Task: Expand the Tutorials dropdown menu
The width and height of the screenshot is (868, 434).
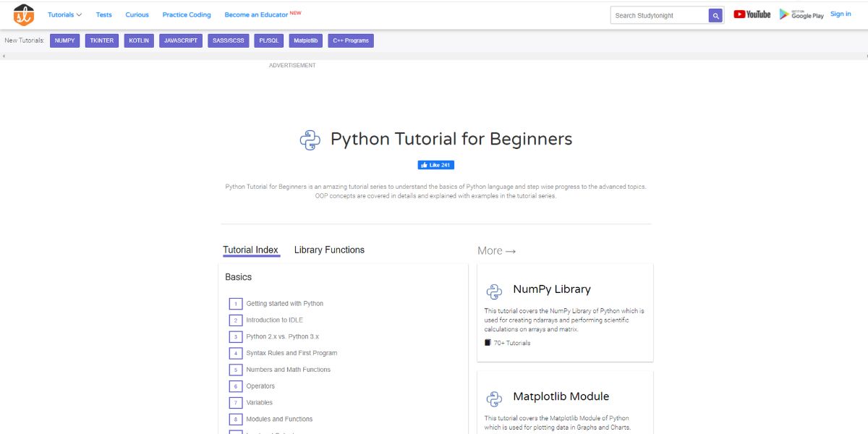Action: 63,14
